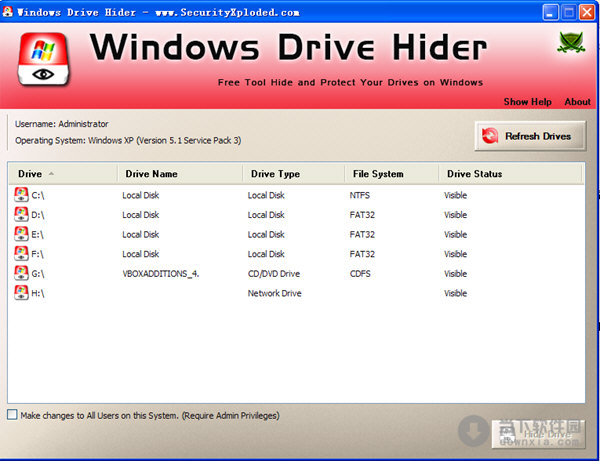This screenshot has width=600, height=461.
Task: Open the Show Help link
Action: (527, 102)
